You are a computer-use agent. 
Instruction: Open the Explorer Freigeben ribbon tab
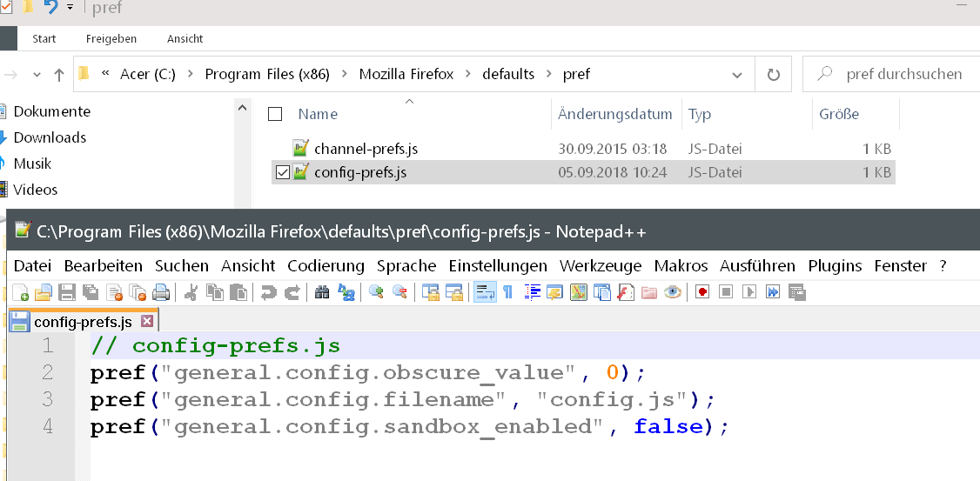tap(111, 39)
